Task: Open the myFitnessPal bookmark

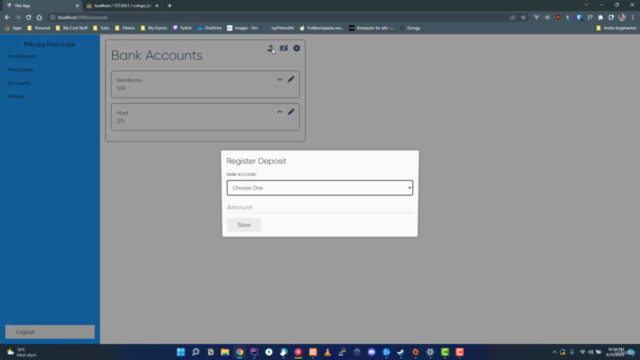Action: [x=279, y=28]
